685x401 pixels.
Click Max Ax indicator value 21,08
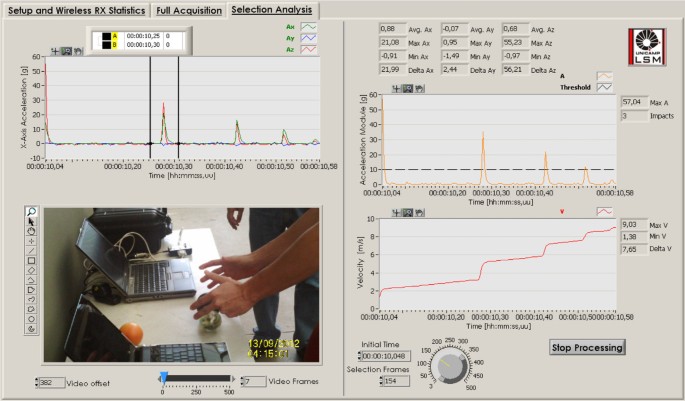pyautogui.click(x=393, y=42)
